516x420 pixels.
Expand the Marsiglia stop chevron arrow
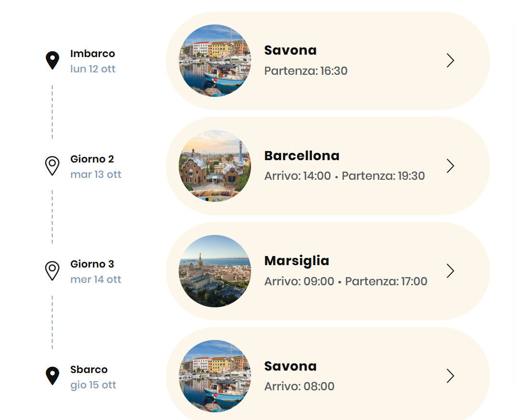click(450, 271)
